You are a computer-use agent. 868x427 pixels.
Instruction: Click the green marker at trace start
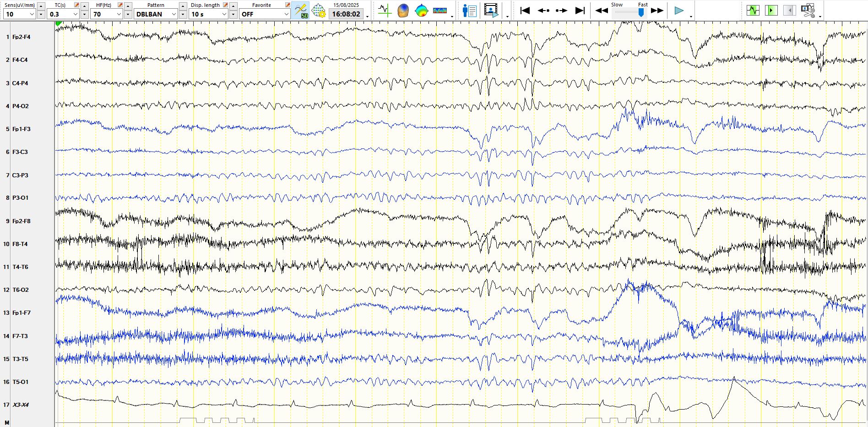59,23
